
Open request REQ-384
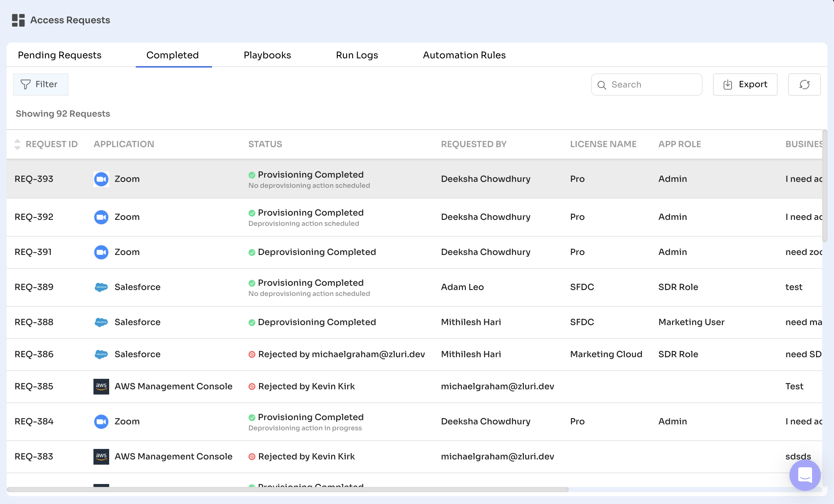coord(34,421)
